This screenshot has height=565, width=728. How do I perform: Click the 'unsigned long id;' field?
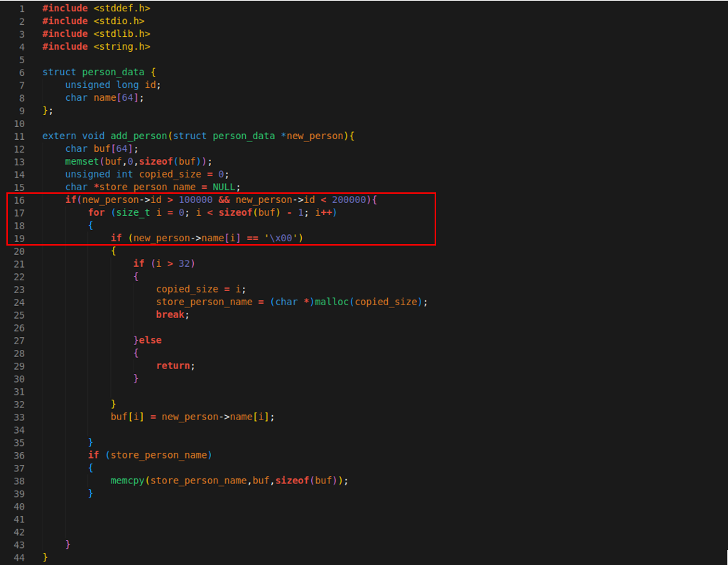pos(113,85)
